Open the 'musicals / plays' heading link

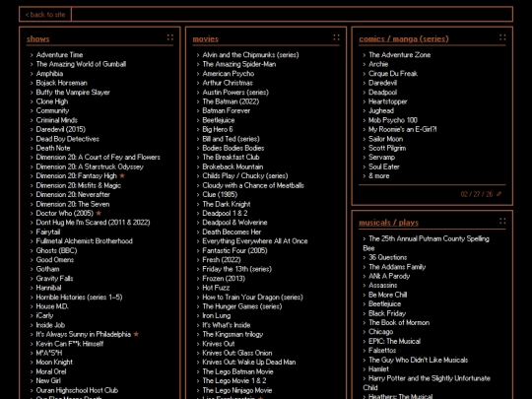pyautogui.click(x=389, y=223)
